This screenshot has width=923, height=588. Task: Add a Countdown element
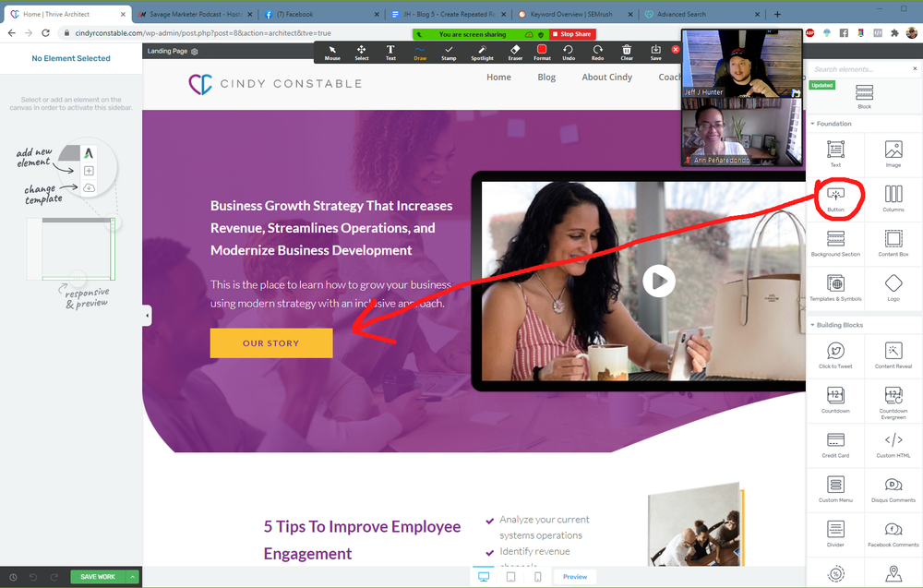(x=835, y=399)
